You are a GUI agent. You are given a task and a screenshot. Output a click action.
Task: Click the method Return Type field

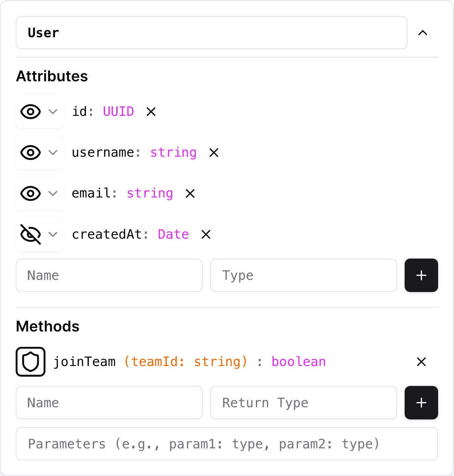[x=303, y=403]
